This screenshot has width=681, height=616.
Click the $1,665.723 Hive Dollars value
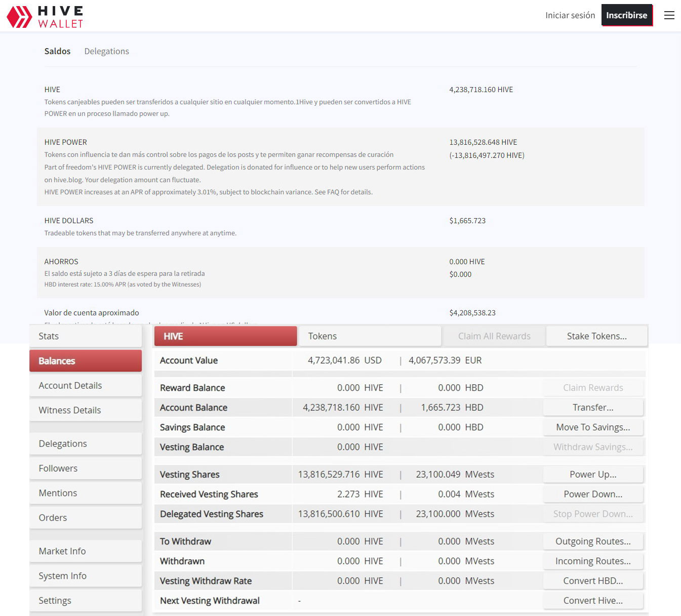pyautogui.click(x=467, y=221)
